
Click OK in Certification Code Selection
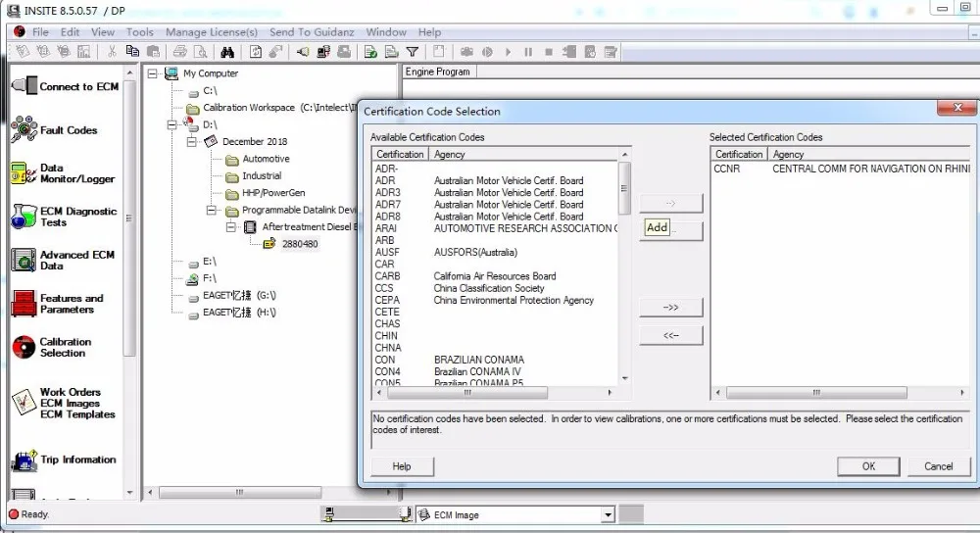(868, 466)
